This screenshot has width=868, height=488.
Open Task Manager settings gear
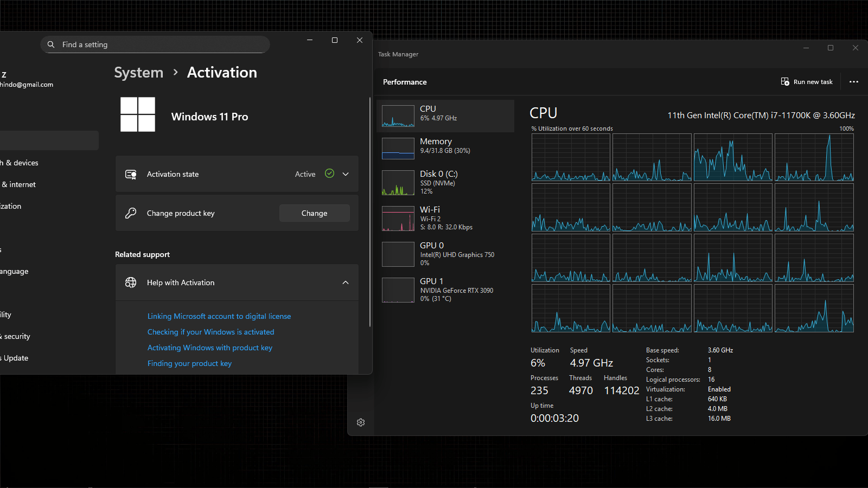[361, 422]
